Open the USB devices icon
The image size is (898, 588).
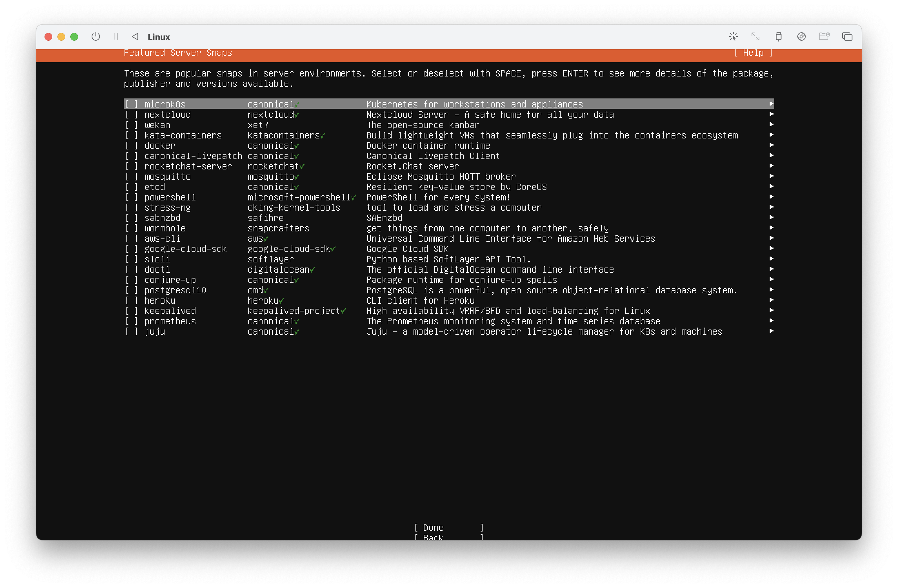coord(778,36)
